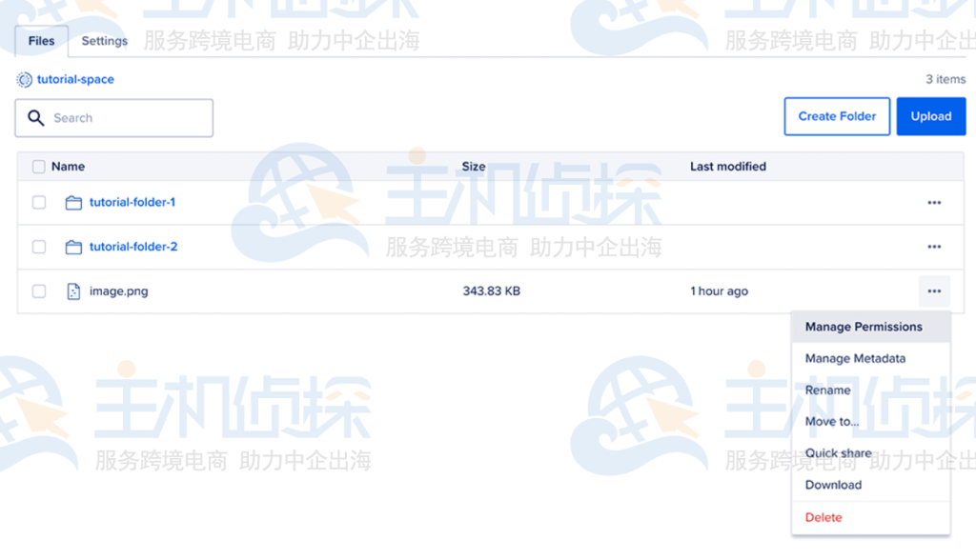
Task: Click the blue Upload button
Action: [x=931, y=116]
